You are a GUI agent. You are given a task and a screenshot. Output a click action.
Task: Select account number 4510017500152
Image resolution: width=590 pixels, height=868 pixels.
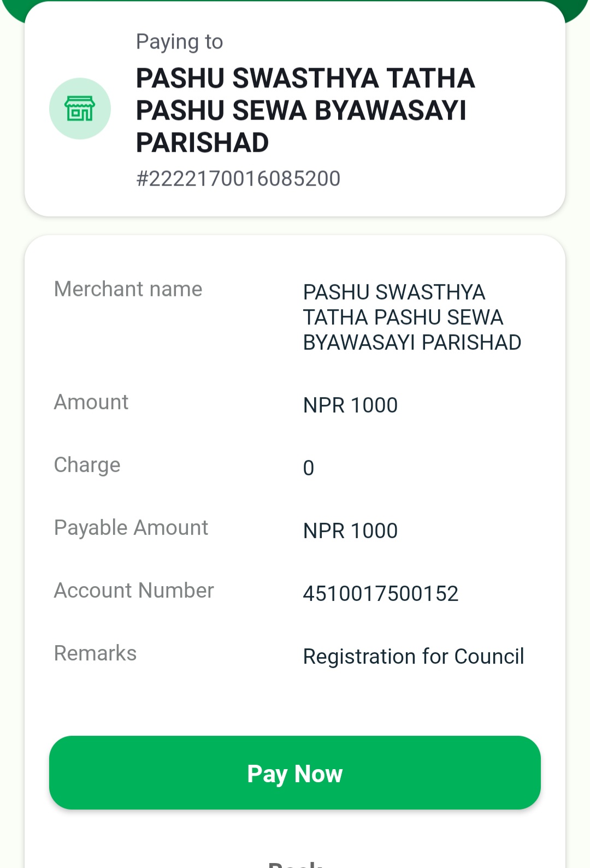(x=381, y=594)
